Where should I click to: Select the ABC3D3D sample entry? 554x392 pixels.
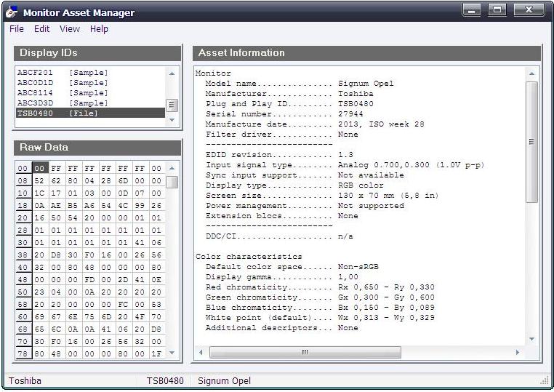(62, 103)
